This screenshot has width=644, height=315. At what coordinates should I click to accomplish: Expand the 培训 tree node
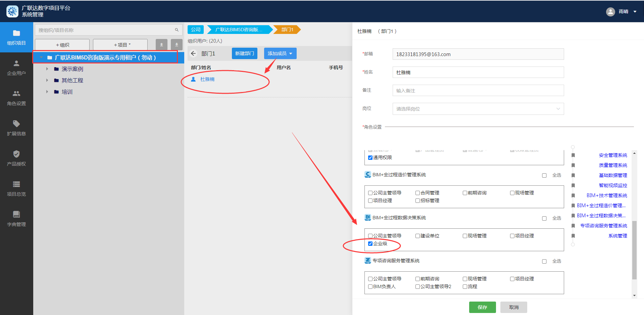click(x=47, y=92)
